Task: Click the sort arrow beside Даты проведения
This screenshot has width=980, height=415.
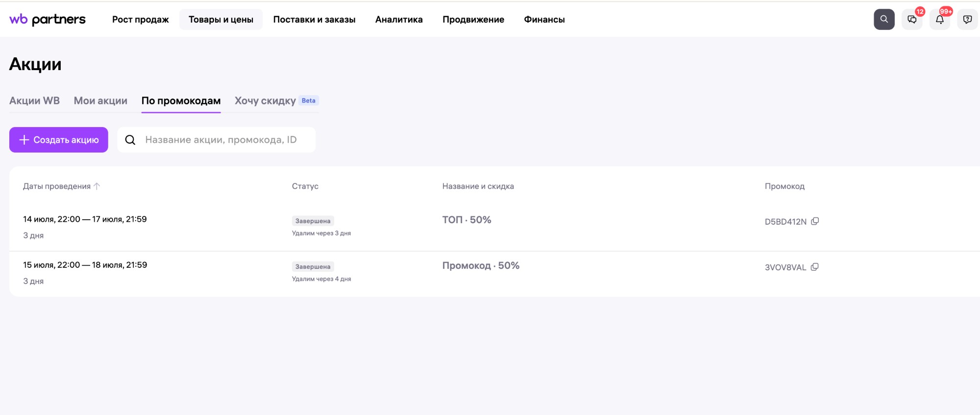Action: coord(97,186)
